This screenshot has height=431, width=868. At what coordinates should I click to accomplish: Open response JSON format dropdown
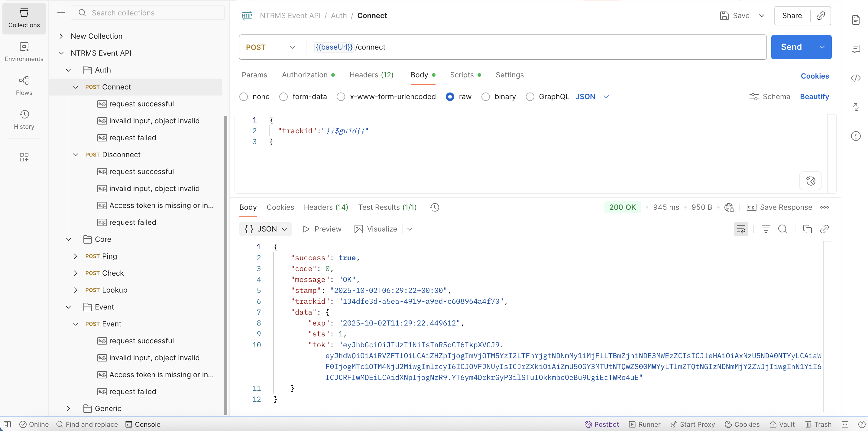click(266, 229)
